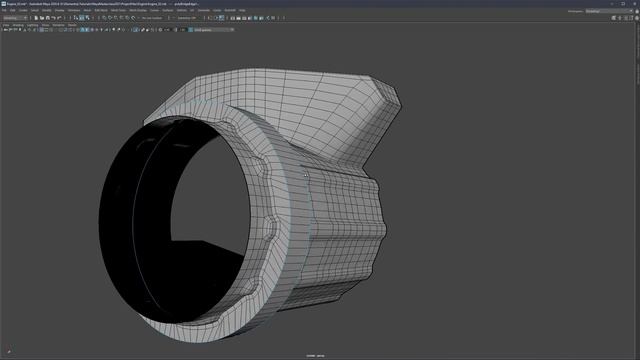This screenshot has width=640, height=360.
Task: Toggle the Modeling Toolkit panel icon
Action: pyautogui.click(x=613, y=18)
